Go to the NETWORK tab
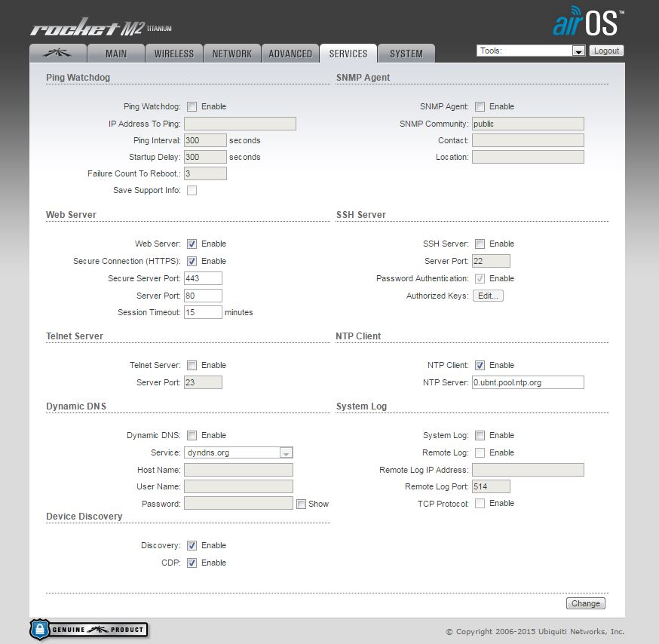 point(232,54)
